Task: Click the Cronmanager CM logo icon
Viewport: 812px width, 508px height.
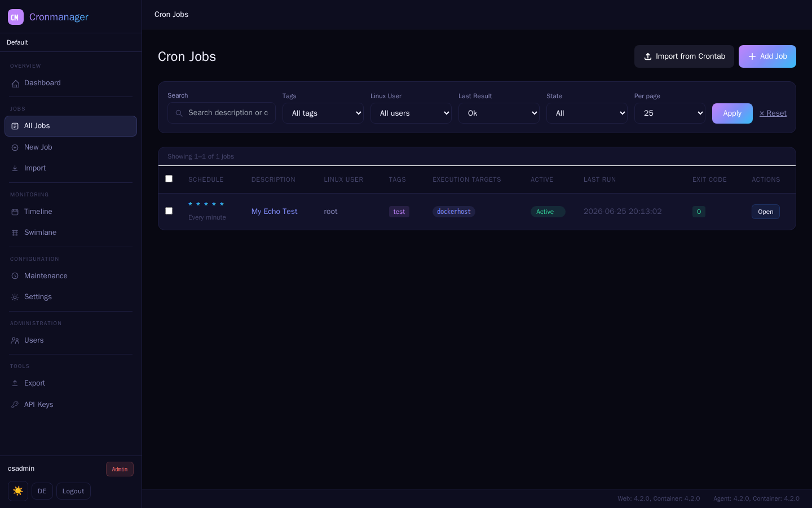Action: pos(16,17)
